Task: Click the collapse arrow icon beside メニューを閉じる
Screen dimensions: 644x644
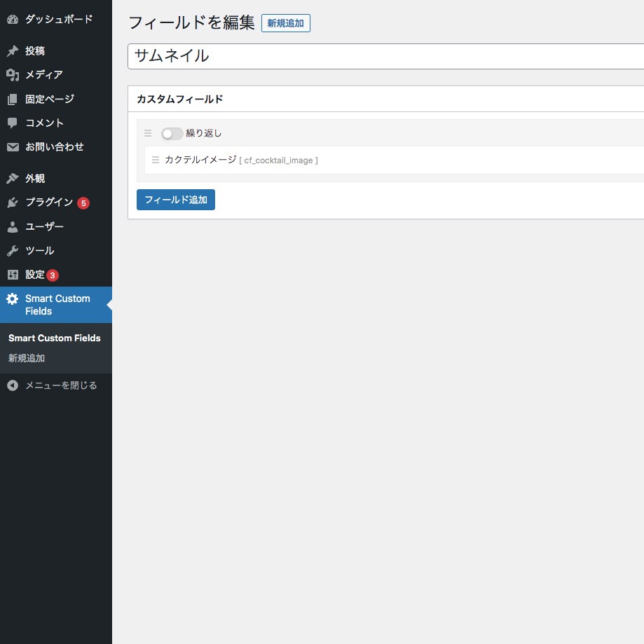Action: 13,385
